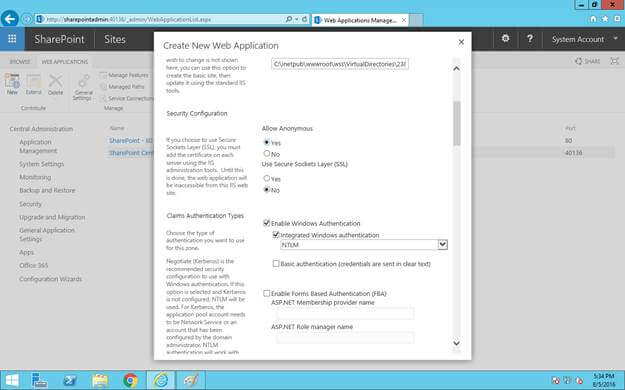
Task: Open the SharePoint app launcher grid
Action: pos(12,39)
